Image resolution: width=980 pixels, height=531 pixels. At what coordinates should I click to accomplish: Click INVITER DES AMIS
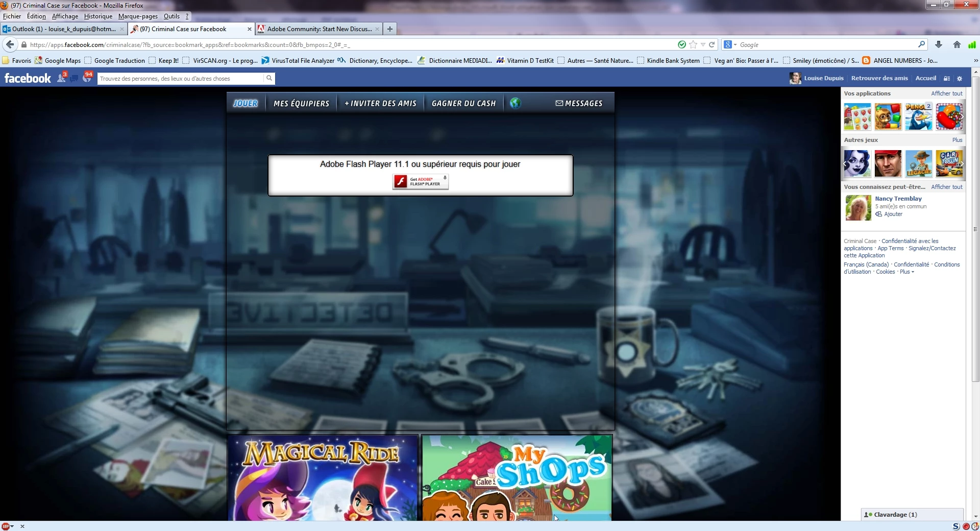381,103
